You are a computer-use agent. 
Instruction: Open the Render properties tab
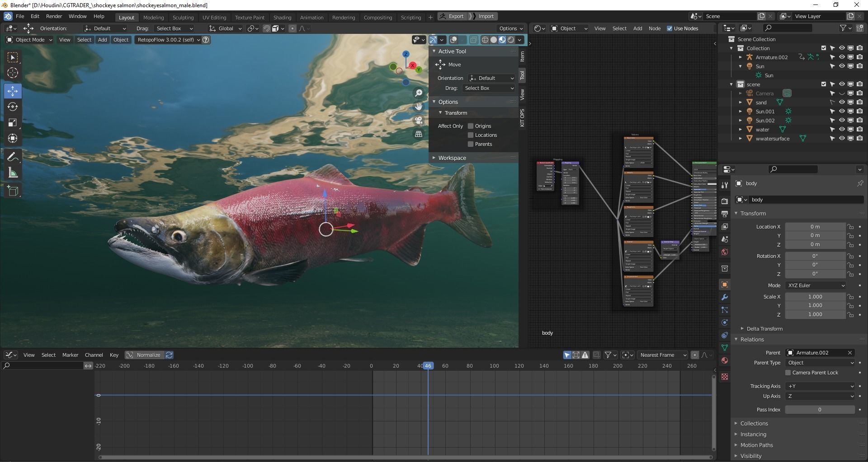click(x=725, y=201)
